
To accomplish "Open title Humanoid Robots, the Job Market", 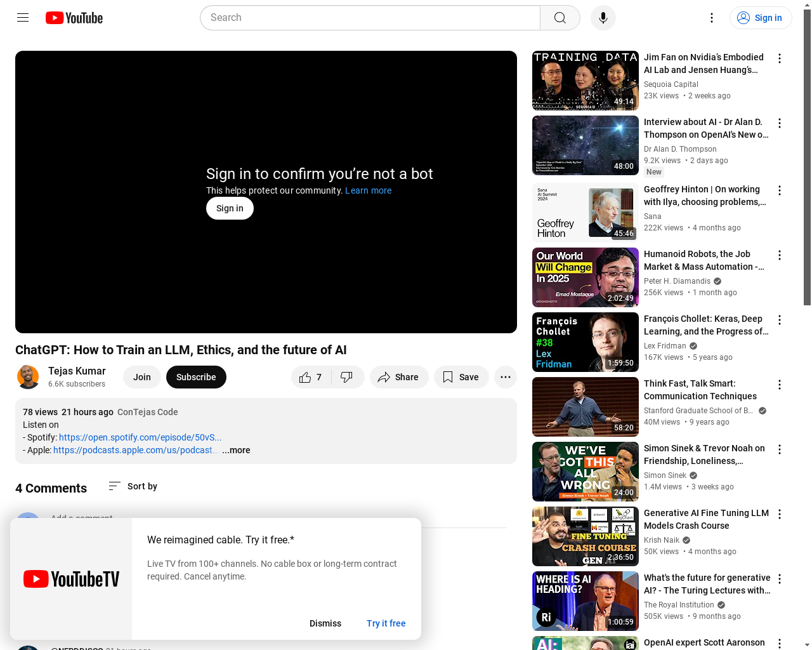I will [x=704, y=260].
